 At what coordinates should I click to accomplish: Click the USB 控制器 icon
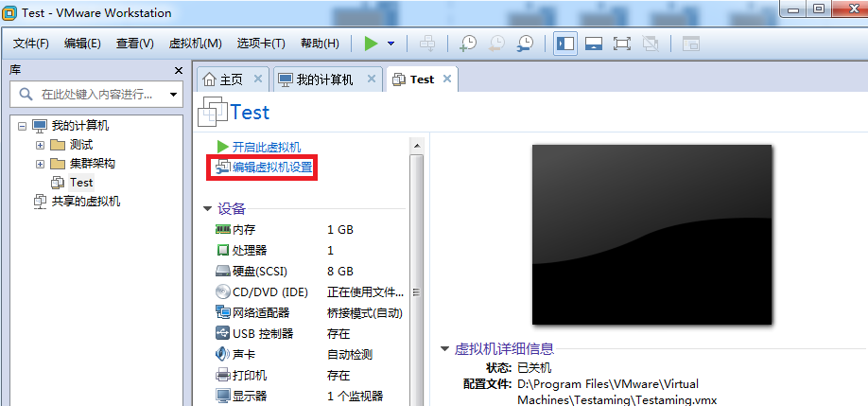(222, 333)
